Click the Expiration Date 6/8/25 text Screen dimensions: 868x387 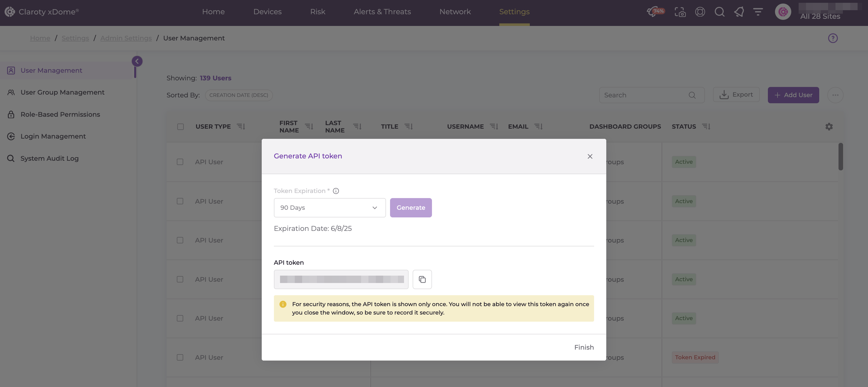(x=313, y=229)
